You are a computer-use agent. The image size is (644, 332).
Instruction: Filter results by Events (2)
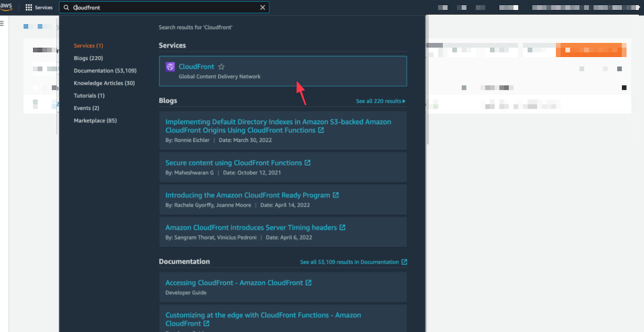86,108
